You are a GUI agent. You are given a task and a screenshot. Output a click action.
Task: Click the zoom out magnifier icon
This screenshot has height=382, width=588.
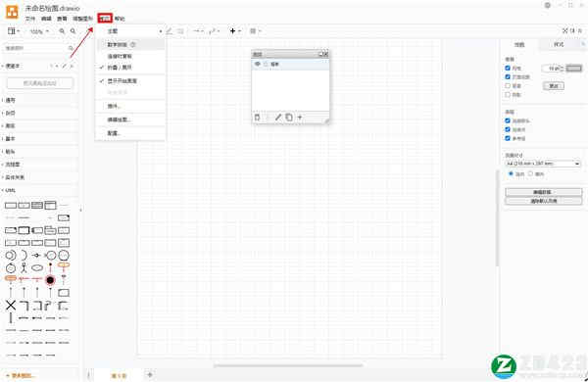[73, 31]
